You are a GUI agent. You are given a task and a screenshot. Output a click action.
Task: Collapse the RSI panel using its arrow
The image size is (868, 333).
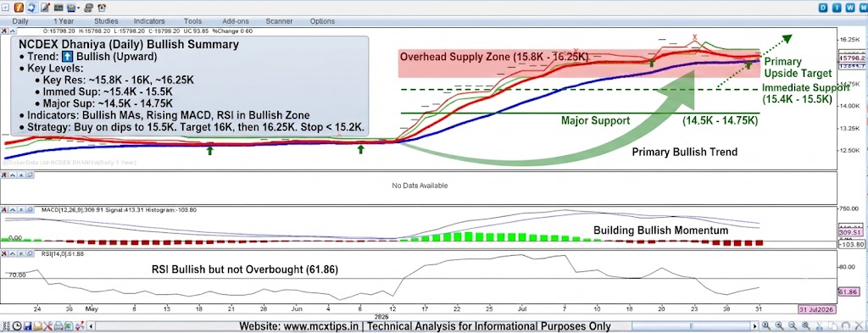(13, 254)
